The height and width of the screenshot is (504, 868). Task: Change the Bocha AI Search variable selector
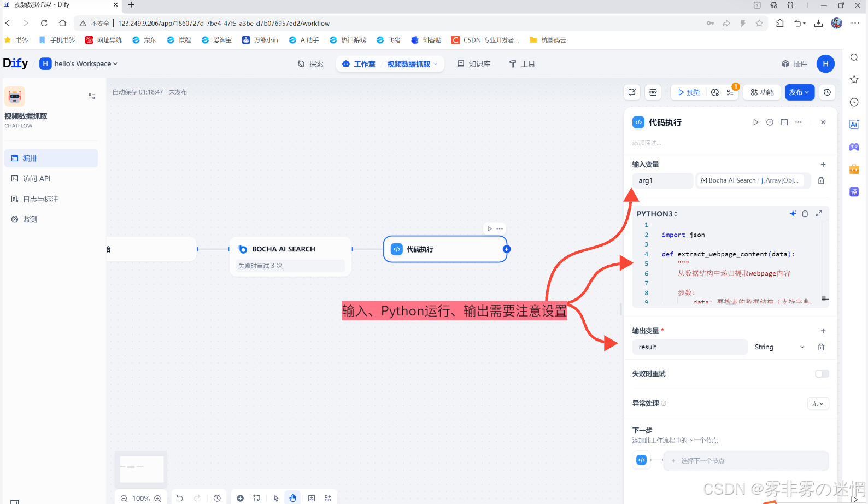(753, 180)
